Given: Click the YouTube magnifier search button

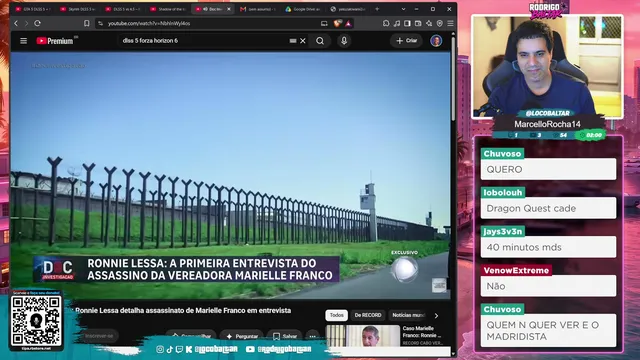Looking at the screenshot, I should (x=320, y=41).
